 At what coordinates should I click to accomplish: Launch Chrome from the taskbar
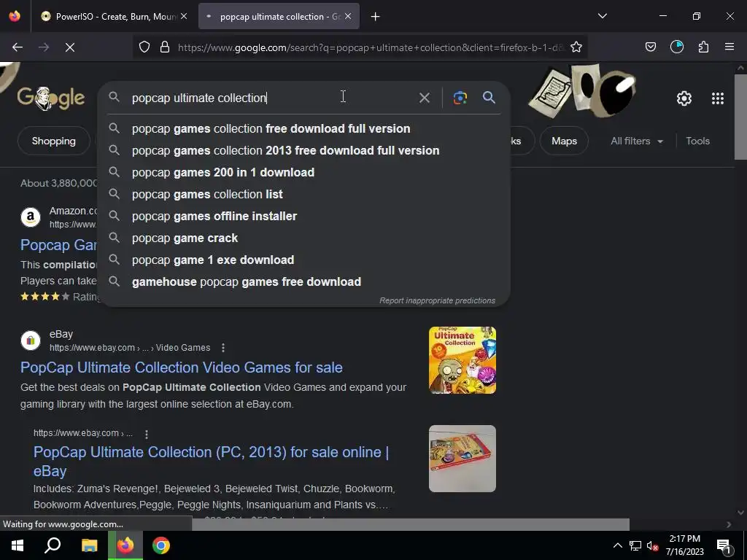click(161, 545)
